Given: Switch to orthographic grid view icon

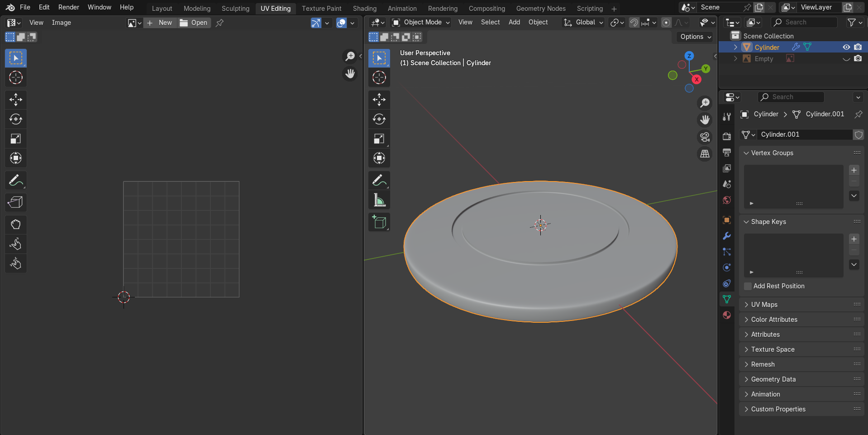Looking at the screenshot, I should [705, 154].
